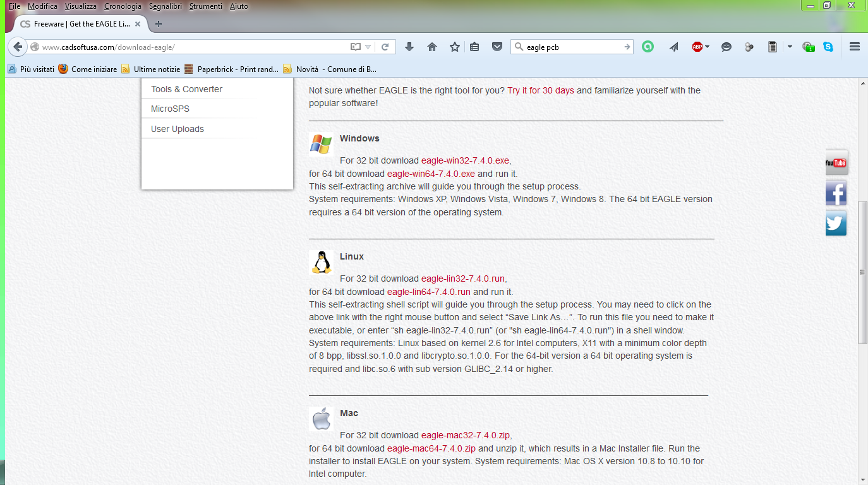This screenshot has width=868, height=485.
Task: Open Paperbrick - Print rand... bookmark
Action: [x=231, y=69]
